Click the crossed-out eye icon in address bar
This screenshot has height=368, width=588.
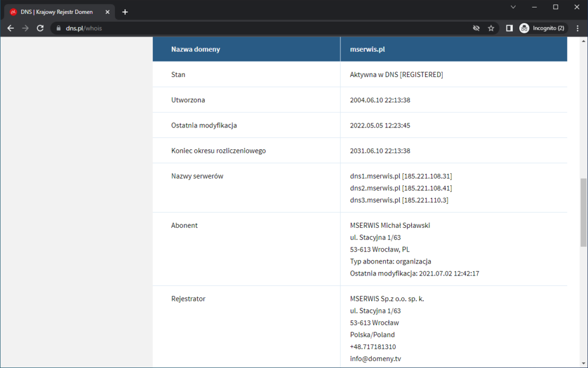click(477, 28)
